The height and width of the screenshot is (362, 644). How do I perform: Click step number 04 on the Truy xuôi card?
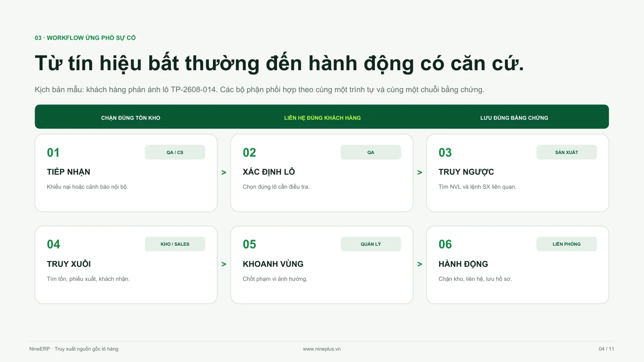54,244
